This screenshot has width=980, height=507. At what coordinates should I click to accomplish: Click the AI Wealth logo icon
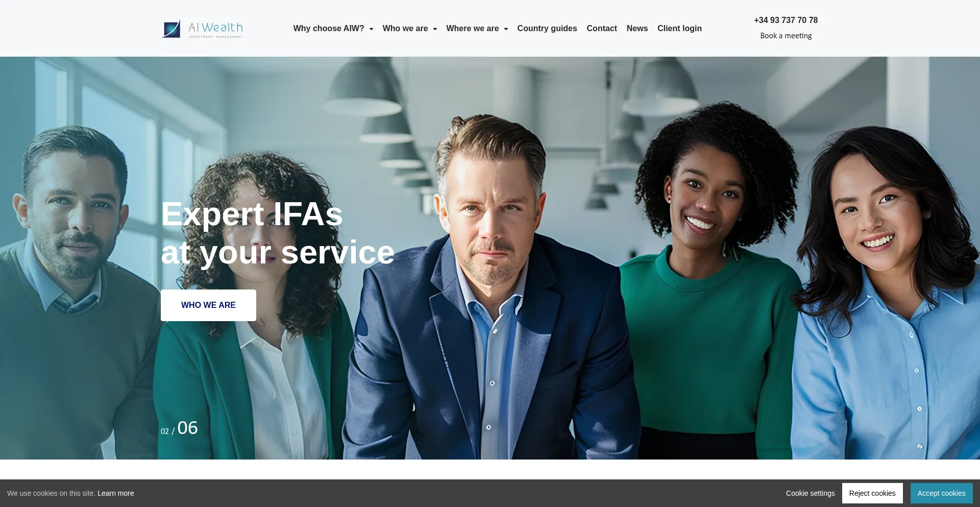[x=171, y=29]
